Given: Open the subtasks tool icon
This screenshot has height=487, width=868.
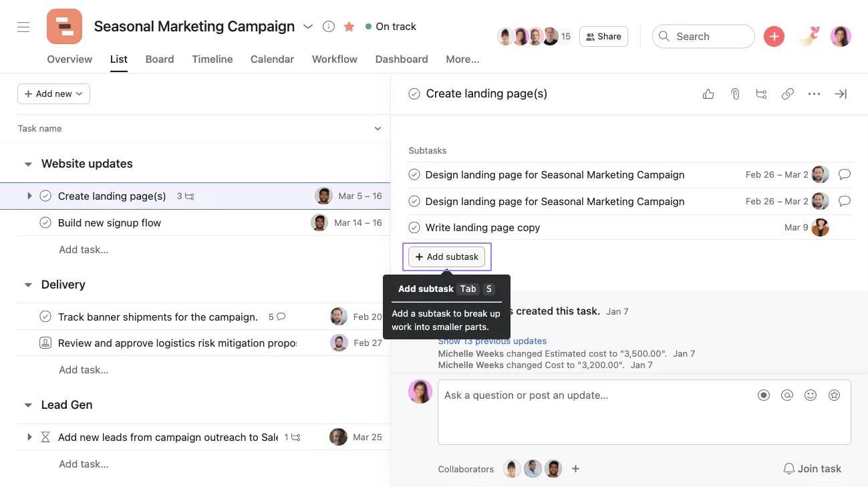Looking at the screenshot, I should 761,94.
